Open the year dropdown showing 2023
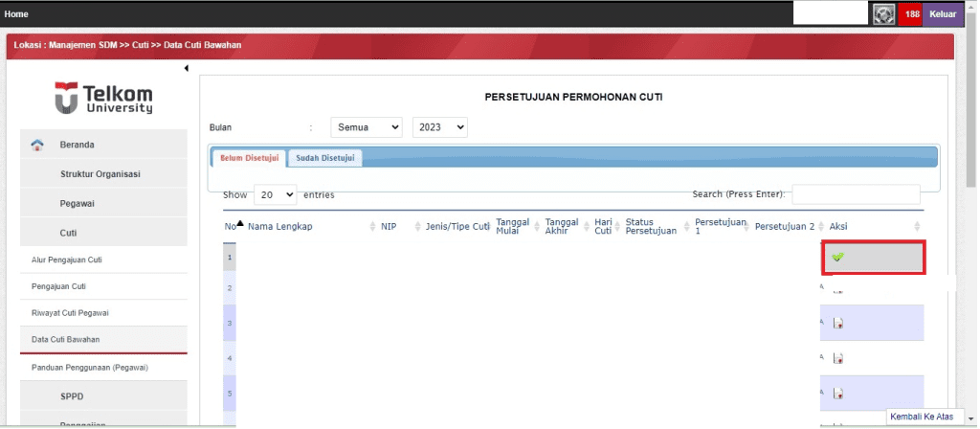 coord(440,127)
